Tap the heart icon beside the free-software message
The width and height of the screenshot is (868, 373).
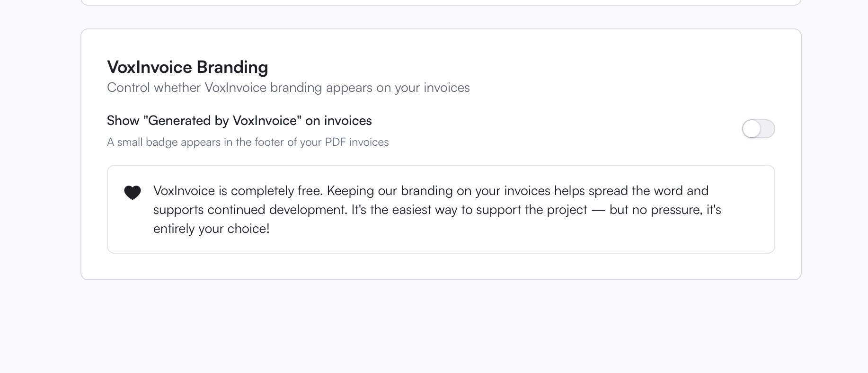coord(133,192)
